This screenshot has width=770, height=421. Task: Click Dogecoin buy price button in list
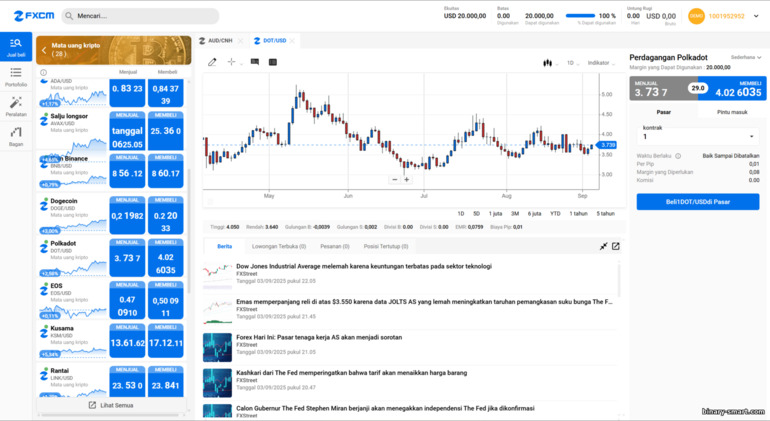coord(165,215)
